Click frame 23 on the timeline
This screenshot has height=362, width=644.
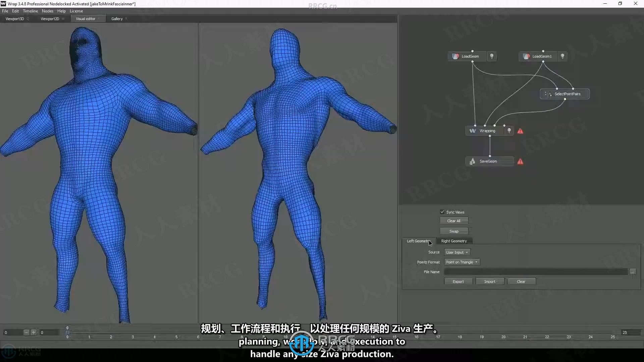[x=569, y=337]
